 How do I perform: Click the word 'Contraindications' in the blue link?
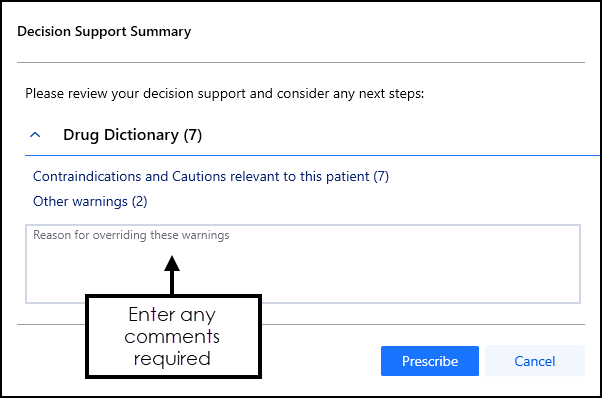[x=87, y=176]
